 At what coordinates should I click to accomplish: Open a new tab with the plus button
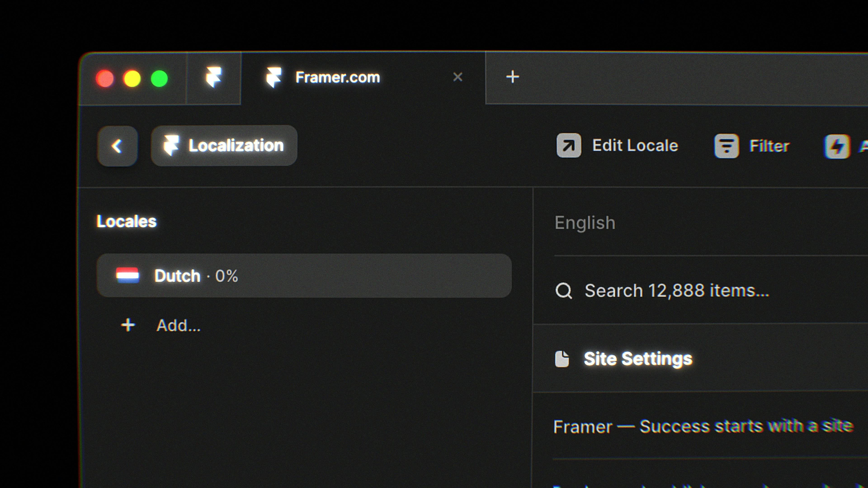click(x=512, y=77)
